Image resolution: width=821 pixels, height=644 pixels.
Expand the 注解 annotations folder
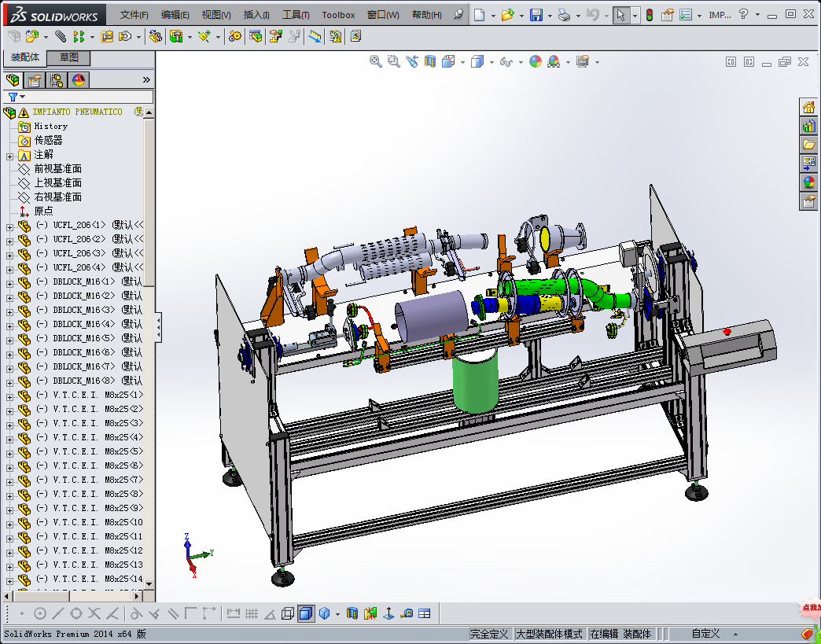(9, 156)
